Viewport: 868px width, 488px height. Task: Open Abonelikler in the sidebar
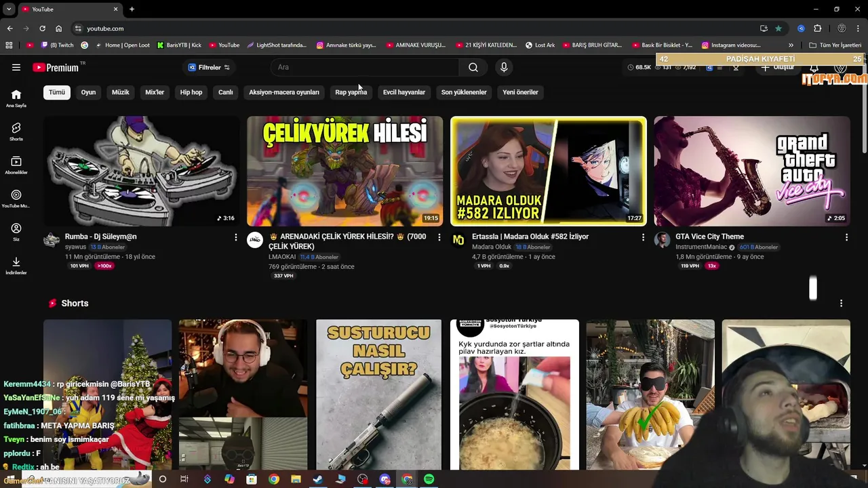[16, 165]
